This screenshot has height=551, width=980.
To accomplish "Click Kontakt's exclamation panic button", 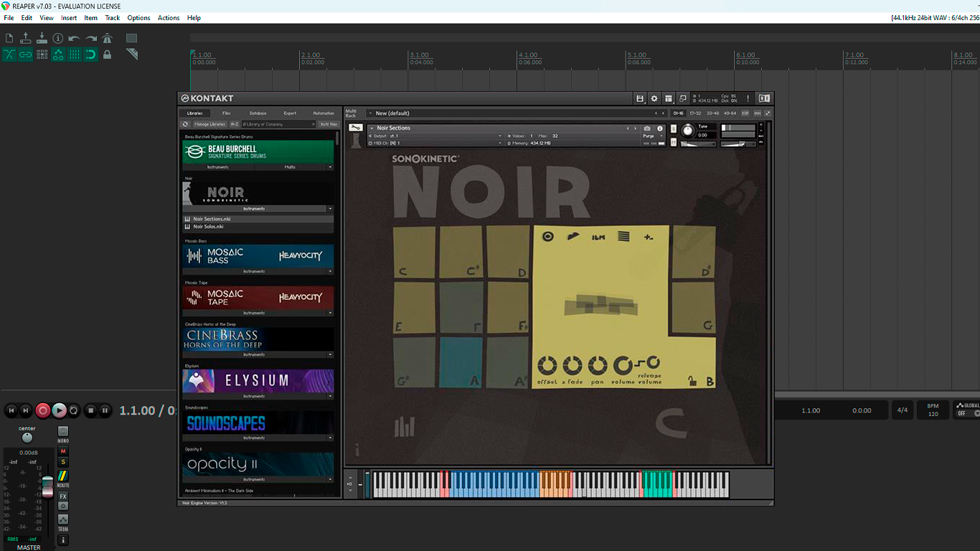I will [748, 98].
